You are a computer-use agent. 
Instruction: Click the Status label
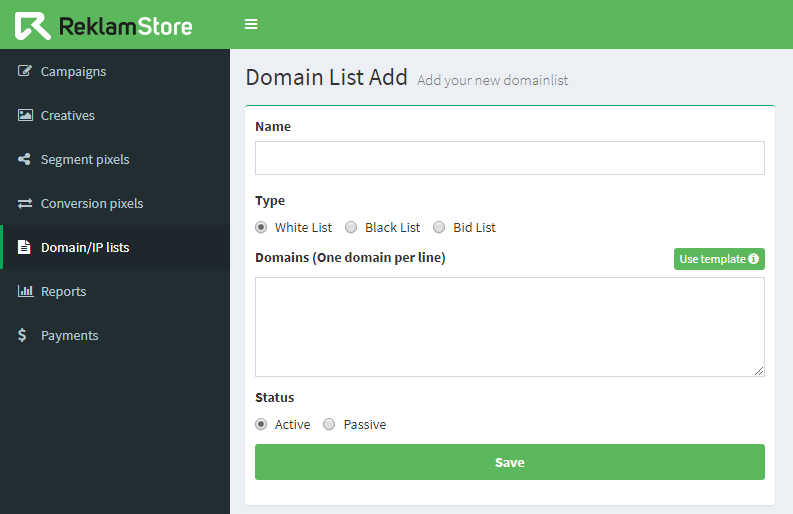[x=275, y=398]
